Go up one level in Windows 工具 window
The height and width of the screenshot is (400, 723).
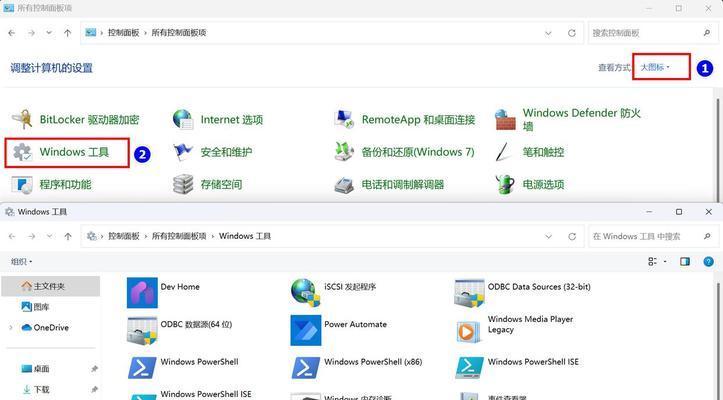coord(68,236)
